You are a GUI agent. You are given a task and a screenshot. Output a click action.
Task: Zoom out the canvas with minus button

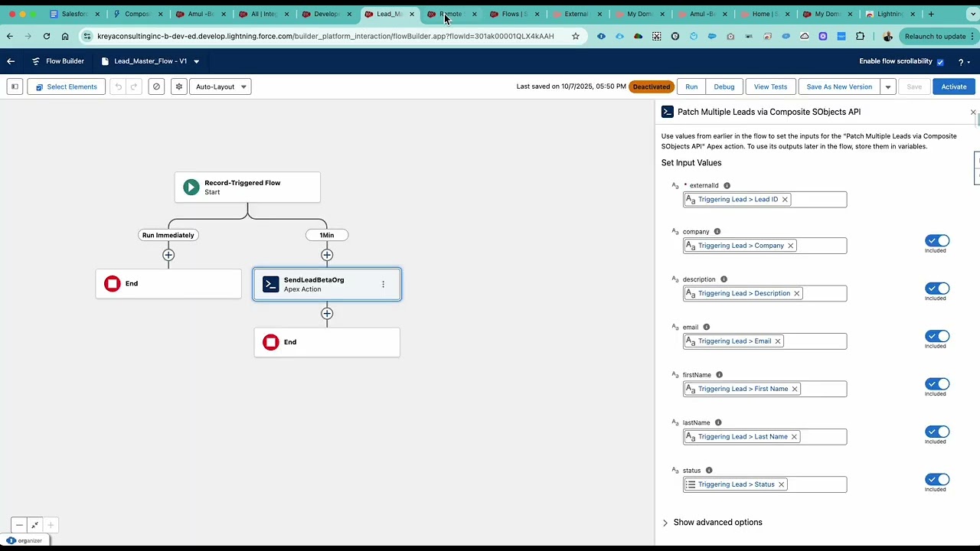(x=19, y=525)
